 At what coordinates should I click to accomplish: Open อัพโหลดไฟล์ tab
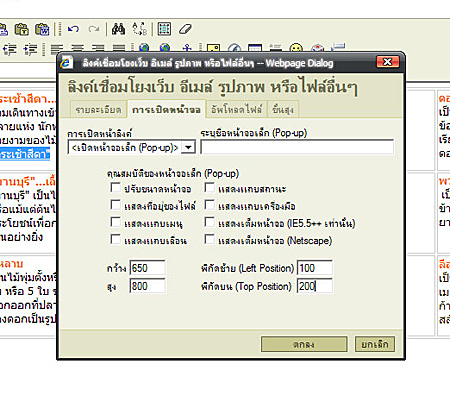pos(236,109)
